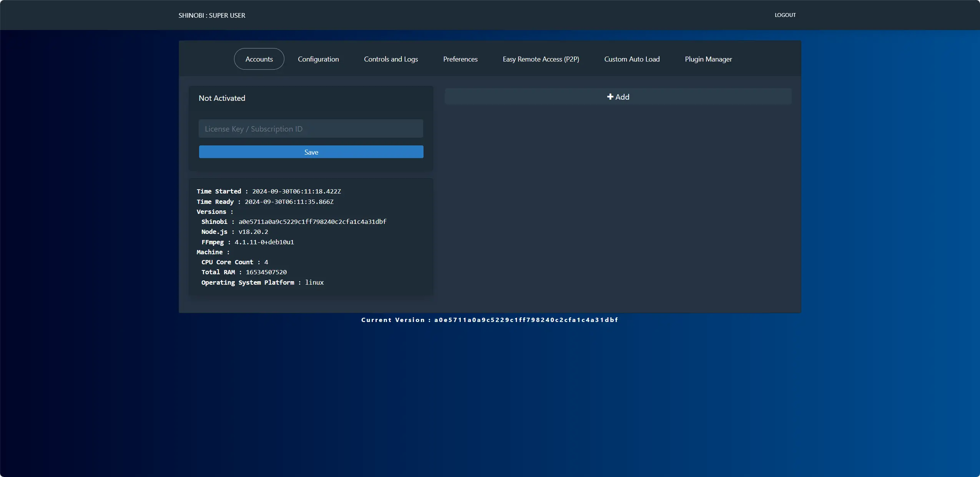Click the Not Activated heading
This screenshot has width=980, height=477.
point(222,98)
